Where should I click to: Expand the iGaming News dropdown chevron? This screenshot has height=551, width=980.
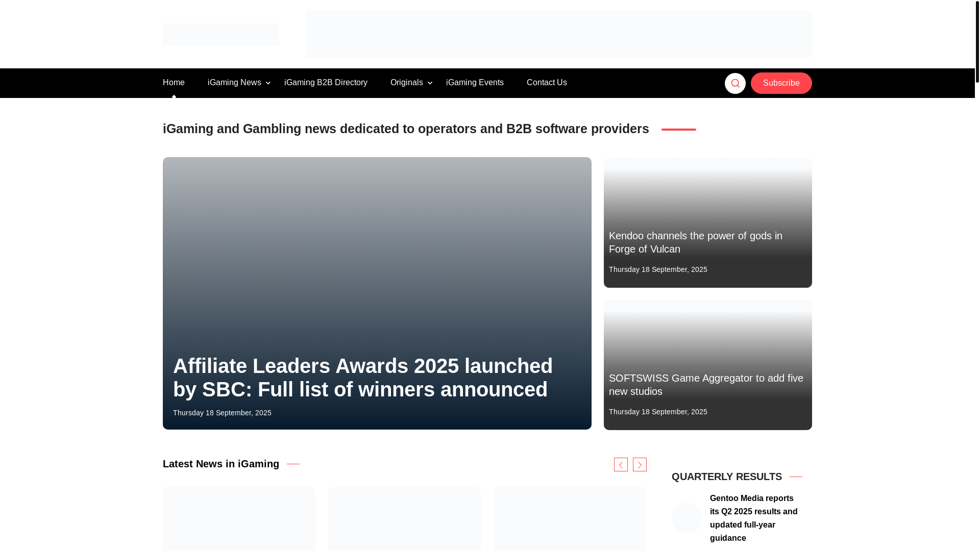(x=268, y=83)
